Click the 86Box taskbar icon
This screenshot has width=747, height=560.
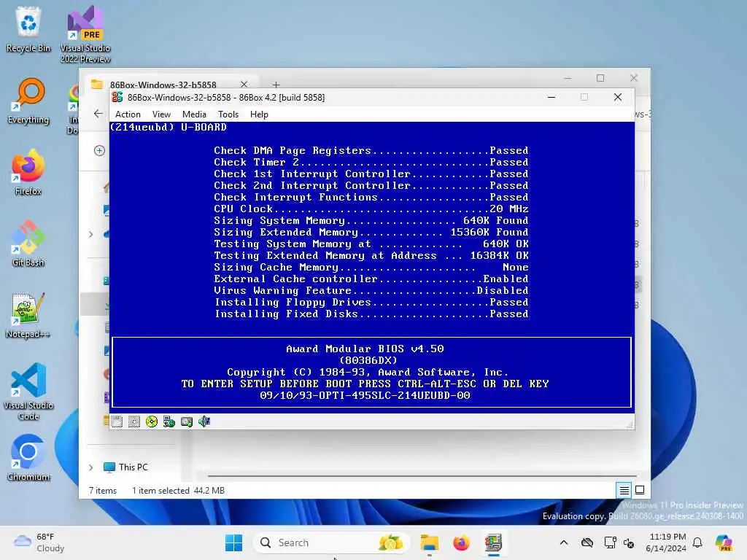coord(493,542)
